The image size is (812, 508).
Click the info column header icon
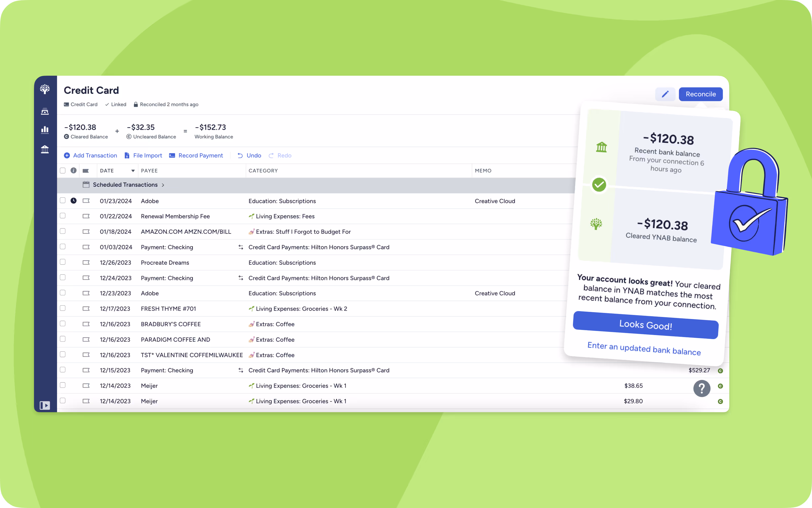tap(74, 170)
